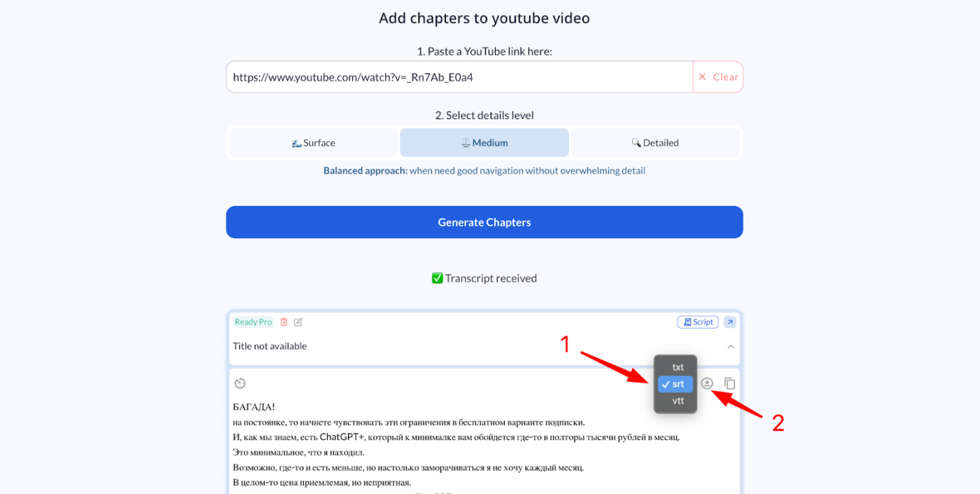Click the Generate Chapters button
The width and height of the screenshot is (980, 494).
pyautogui.click(x=484, y=222)
